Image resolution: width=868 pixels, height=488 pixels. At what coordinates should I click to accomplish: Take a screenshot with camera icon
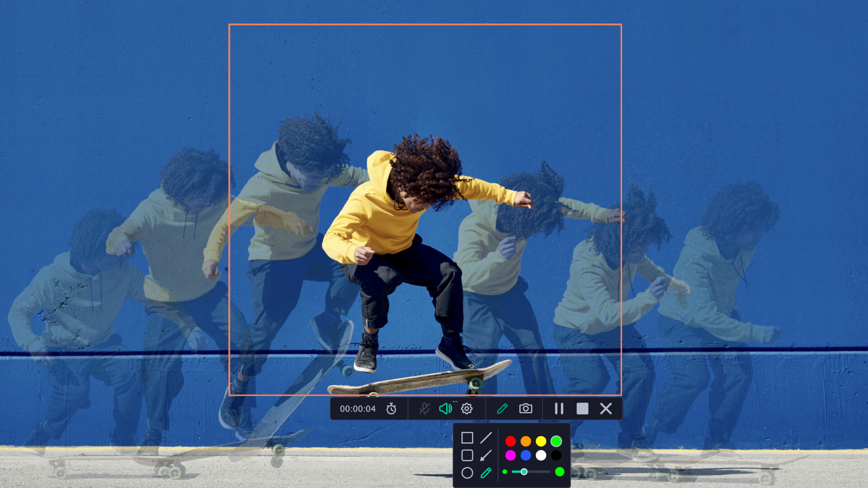[525, 409]
